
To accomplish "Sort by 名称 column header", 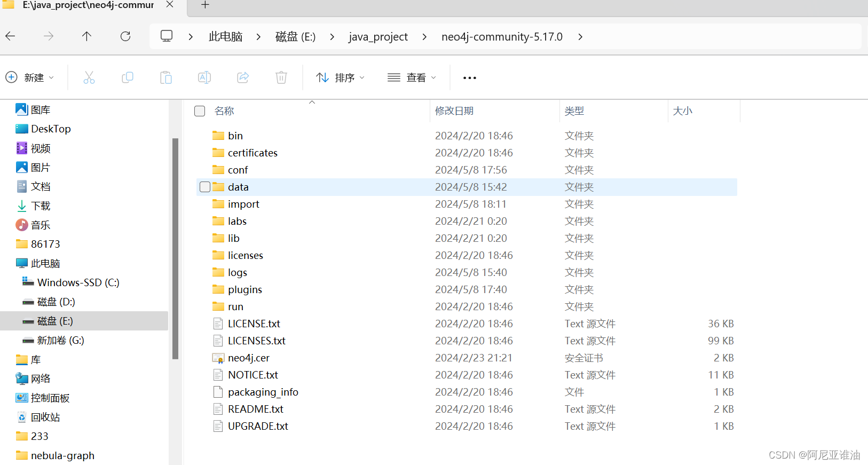I will tap(224, 111).
